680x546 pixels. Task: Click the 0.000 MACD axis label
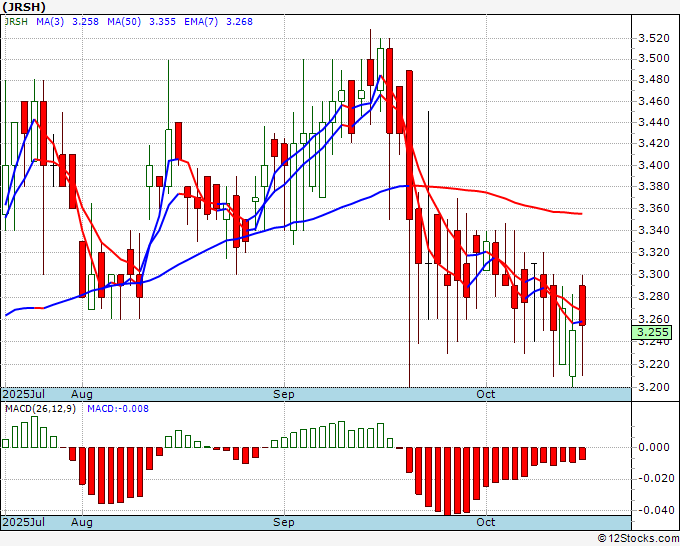click(654, 448)
